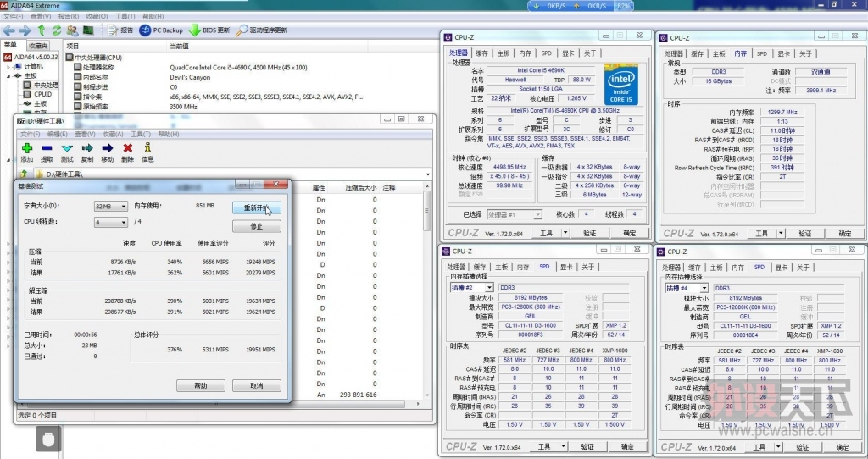Click the 7-Zip 复制 (copy) icon
Viewport: 868px width, 459px height.
coord(87,148)
